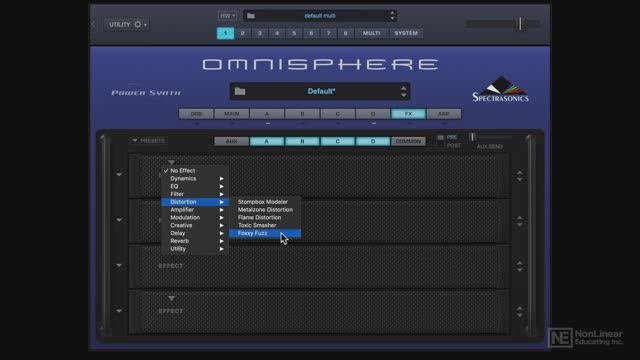Choose Foxxy Fuzz effect
Viewport: 640px width, 360px height.
(265, 233)
